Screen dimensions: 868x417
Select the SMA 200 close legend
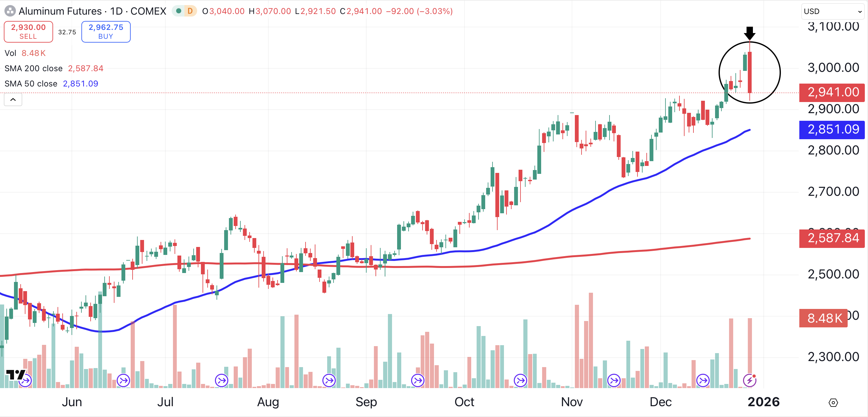[x=33, y=68]
